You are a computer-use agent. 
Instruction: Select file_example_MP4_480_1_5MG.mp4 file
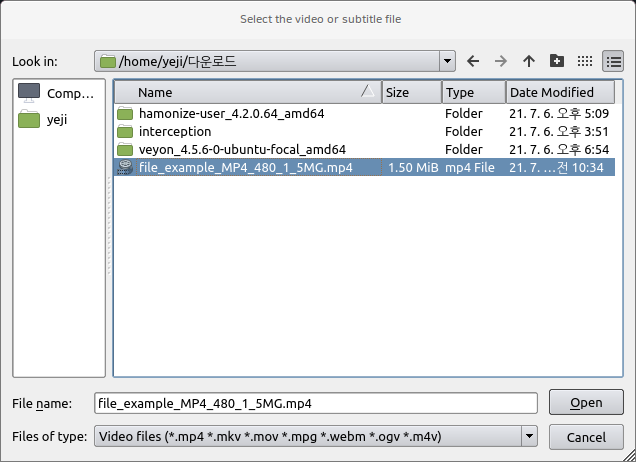[245, 167]
